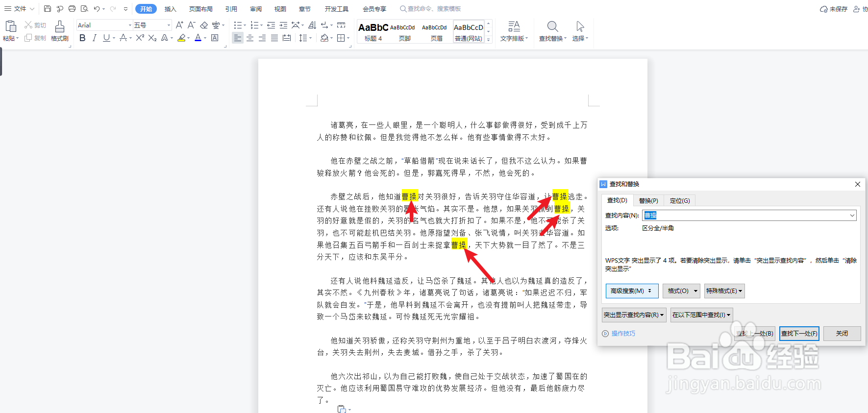Image resolution: width=868 pixels, height=413 pixels.
Task: Click the increase indent icon
Action: [283, 25]
